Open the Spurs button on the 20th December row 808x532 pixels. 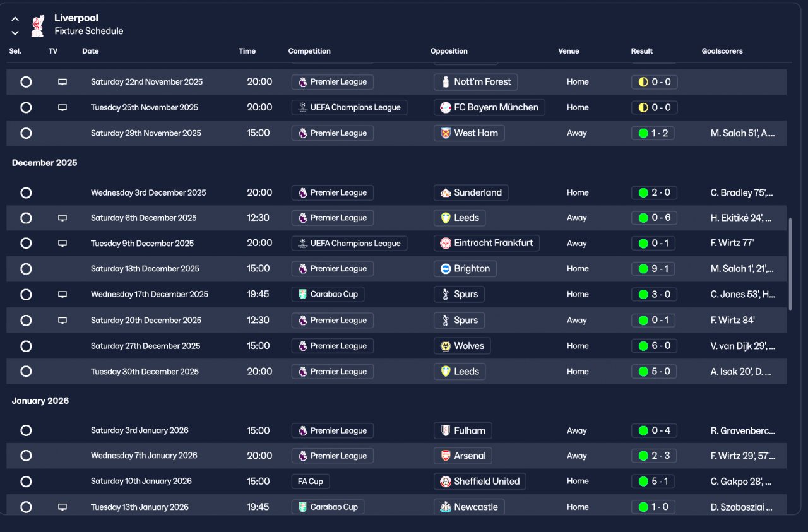(459, 321)
